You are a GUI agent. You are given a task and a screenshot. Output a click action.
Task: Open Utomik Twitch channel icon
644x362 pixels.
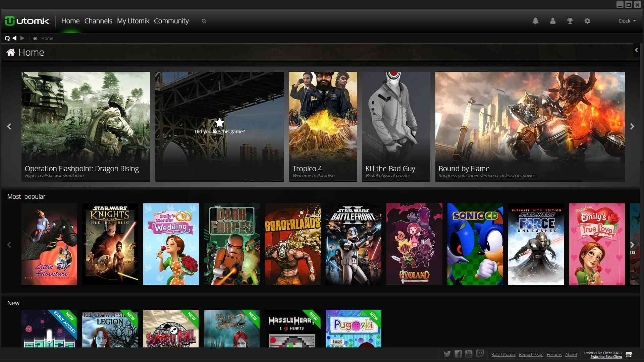(x=480, y=354)
